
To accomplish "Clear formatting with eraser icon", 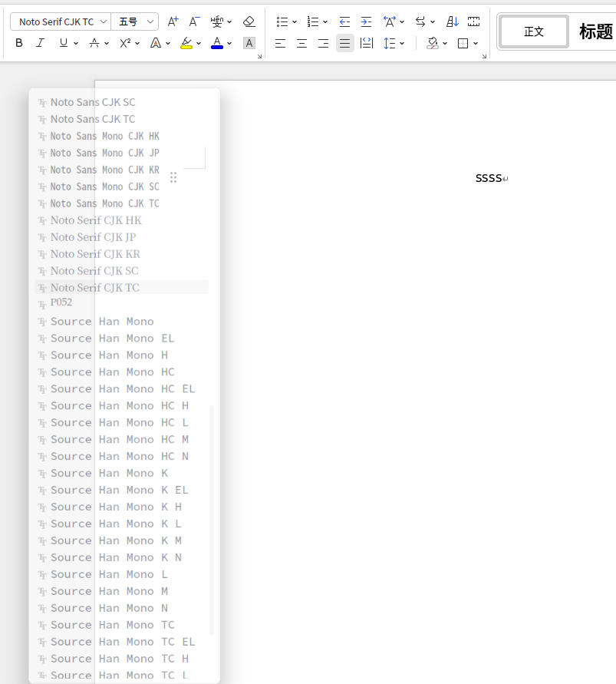I will point(249,21).
